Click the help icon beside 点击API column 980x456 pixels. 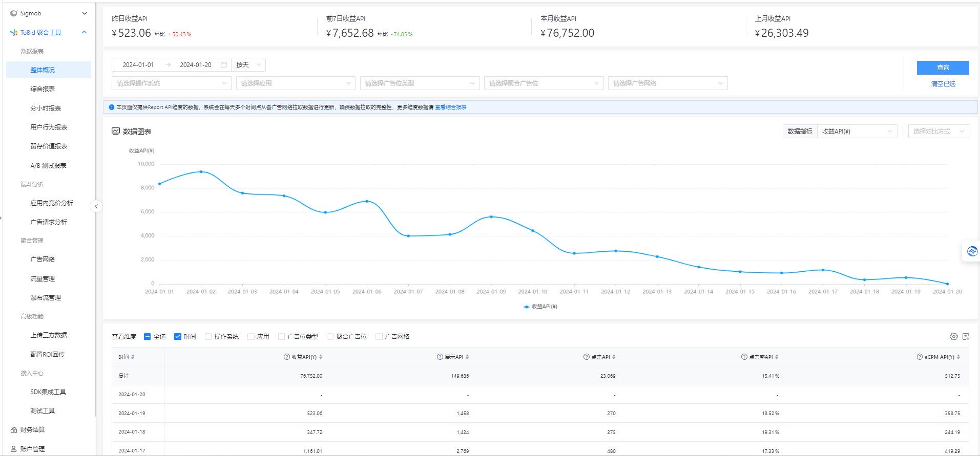click(587, 357)
